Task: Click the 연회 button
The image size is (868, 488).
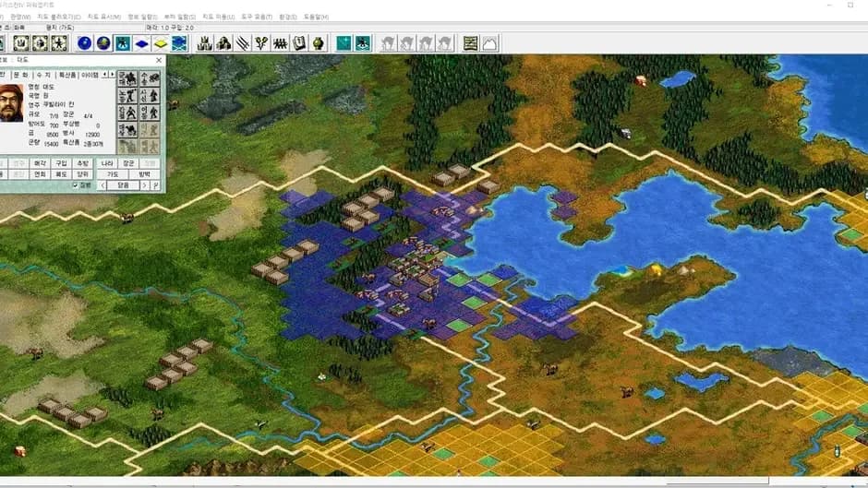Action: (40, 174)
